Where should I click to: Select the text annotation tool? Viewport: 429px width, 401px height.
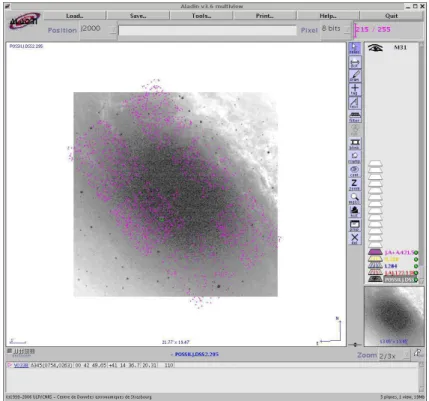pyautogui.click(x=354, y=103)
